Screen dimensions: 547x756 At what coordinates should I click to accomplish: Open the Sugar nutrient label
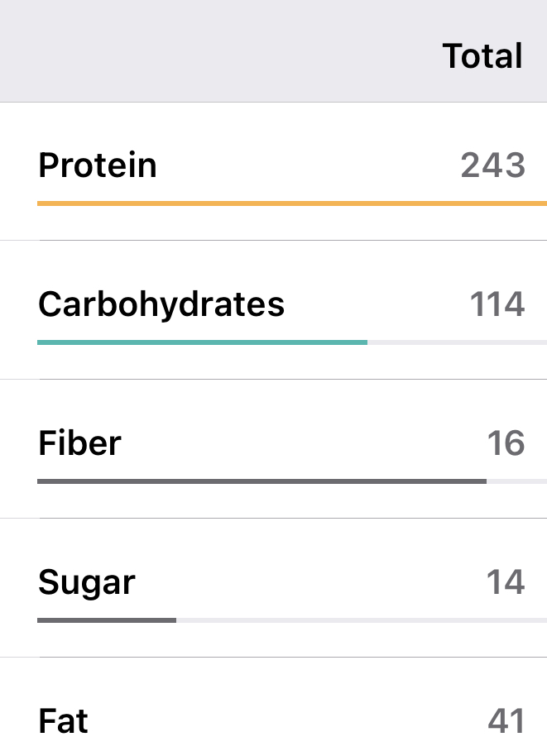87,582
